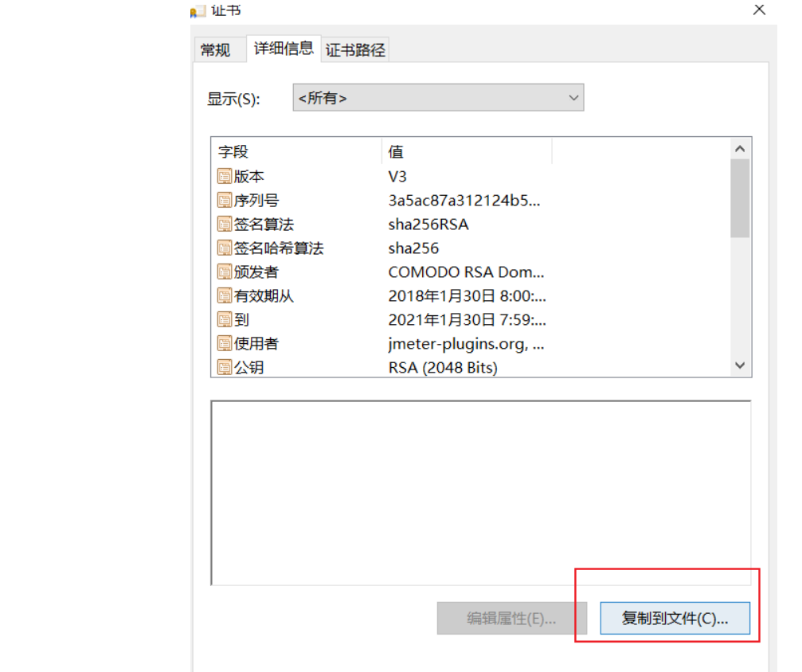Click the 版本 field icon
The image size is (802, 672).
pyautogui.click(x=224, y=177)
